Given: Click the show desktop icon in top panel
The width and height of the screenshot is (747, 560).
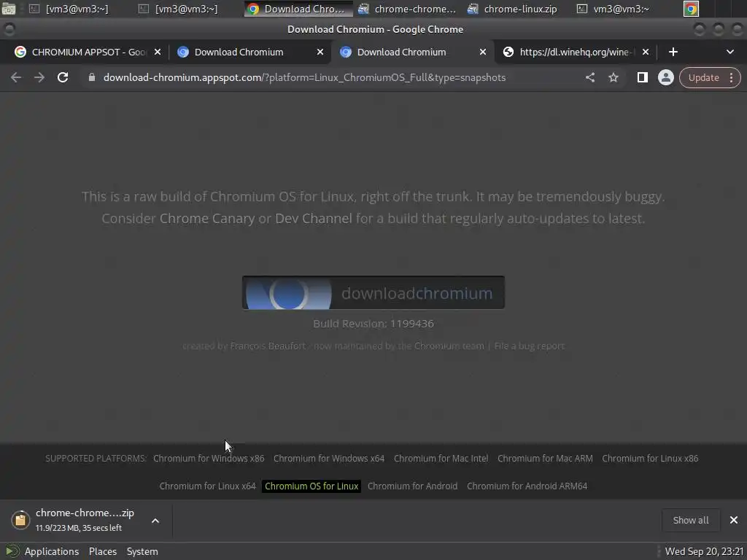Looking at the screenshot, I should (x=9, y=9).
